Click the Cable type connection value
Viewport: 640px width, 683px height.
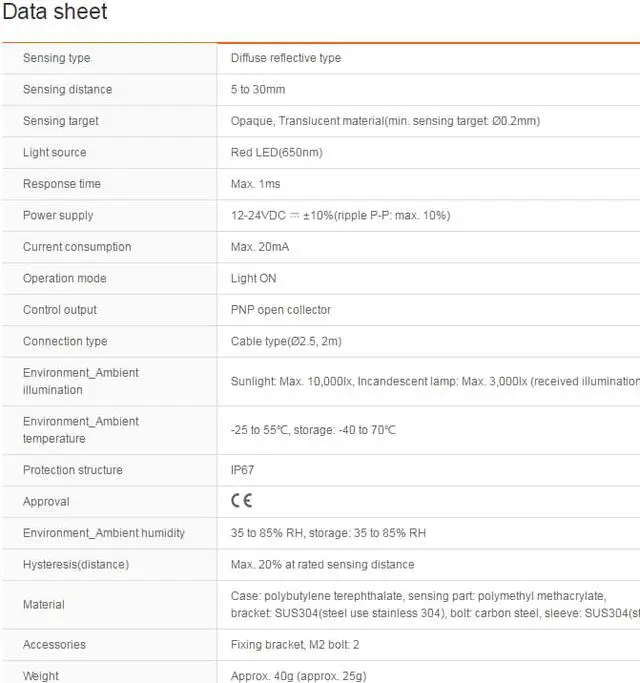pos(286,342)
